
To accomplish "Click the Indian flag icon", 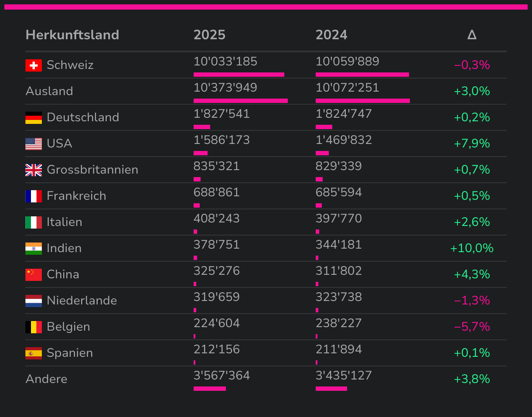I will coord(34,249).
